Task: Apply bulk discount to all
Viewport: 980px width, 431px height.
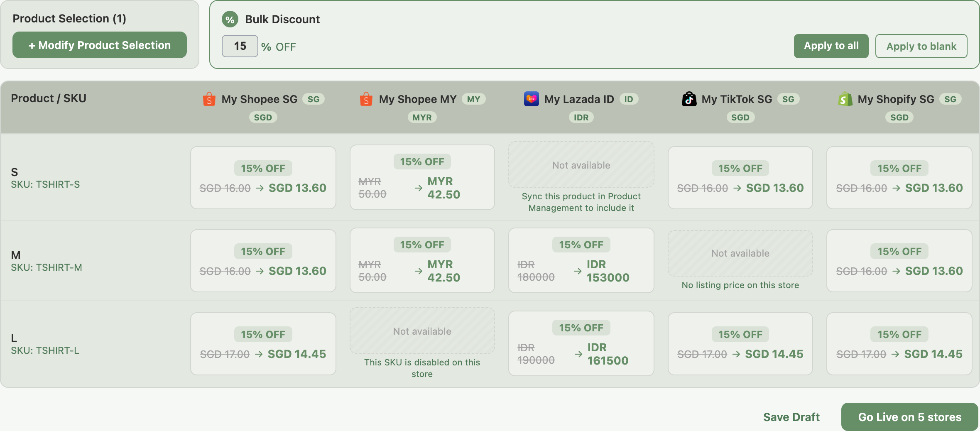Action: point(831,46)
